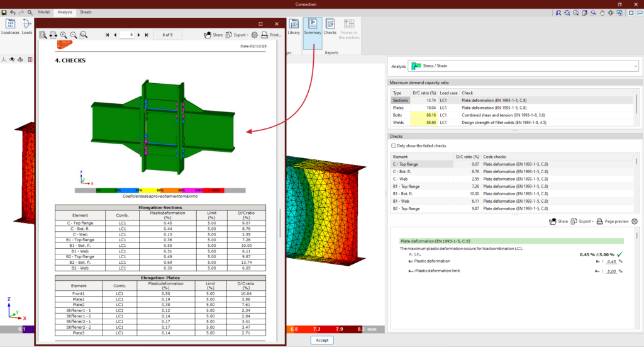Enable Only show the failed checks
The image size is (644, 347).
pyautogui.click(x=394, y=145)
